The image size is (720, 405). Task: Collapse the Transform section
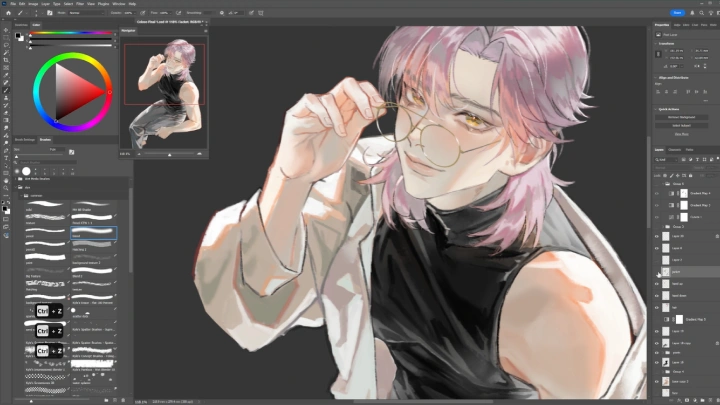coord(656,44)
